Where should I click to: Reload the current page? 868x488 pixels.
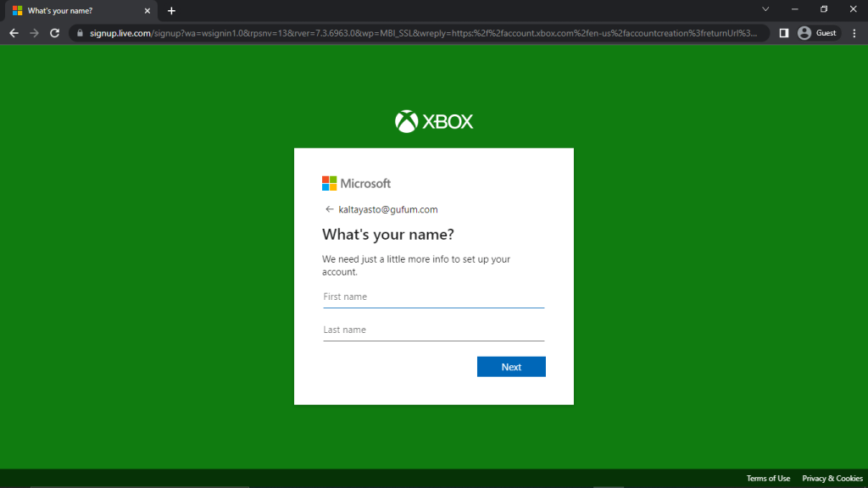(x=54, y=33)
